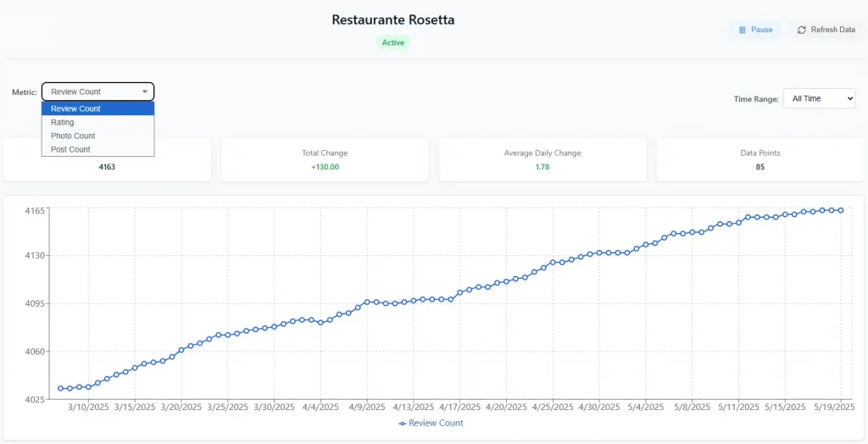Click the circular refresh arrows icon
868x444 pixels.
[x=802, y=30]
